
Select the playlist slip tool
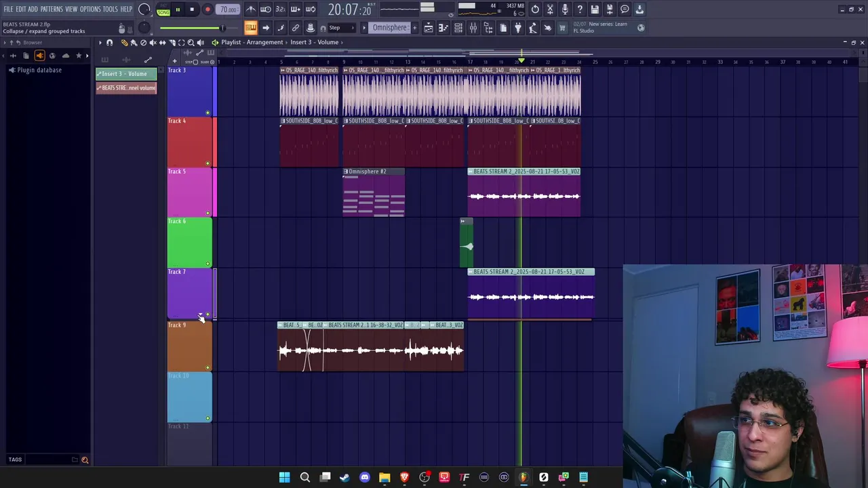click(x=162, y=43)
